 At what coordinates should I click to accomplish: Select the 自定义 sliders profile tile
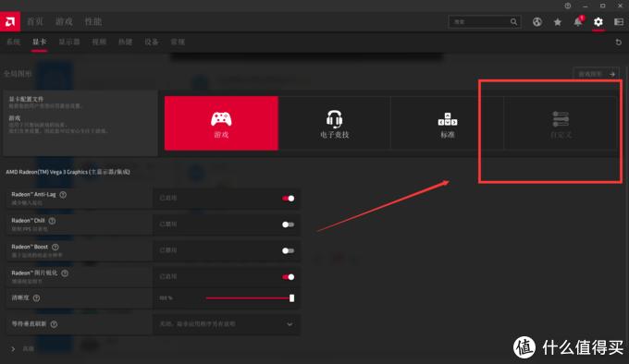pyautogui.click(x=561, y=124)
